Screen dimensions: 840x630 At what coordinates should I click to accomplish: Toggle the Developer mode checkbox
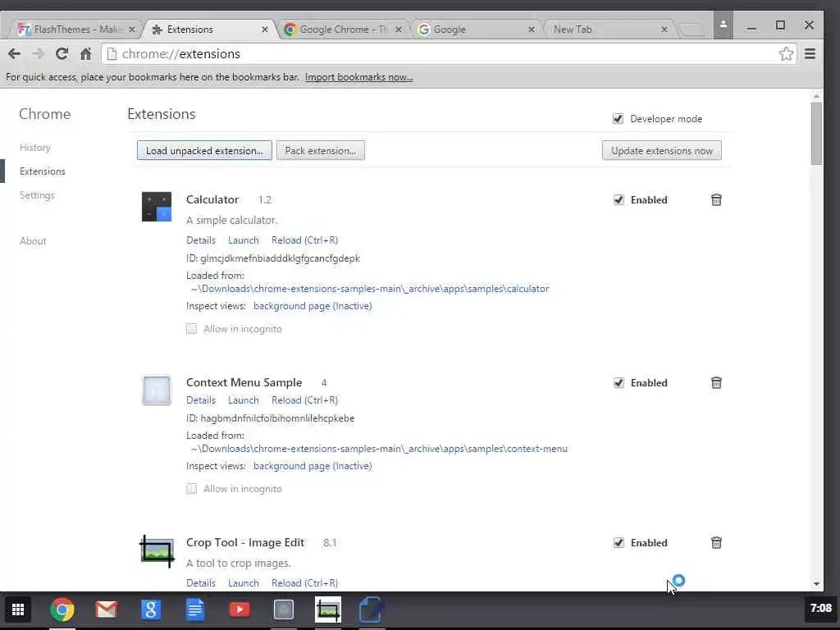pyautogui.click(x=618, y=118)
